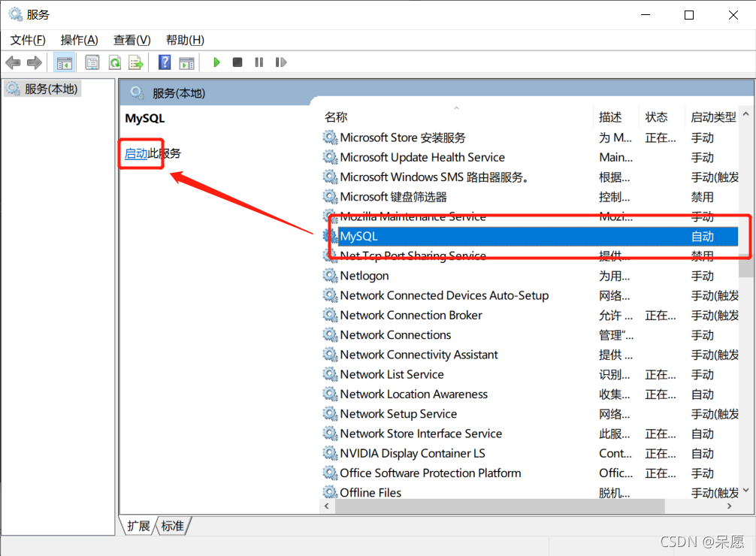Open the 查看(V) menu
The height and width of the screenshot is (556, 756).
coord(132,40)
